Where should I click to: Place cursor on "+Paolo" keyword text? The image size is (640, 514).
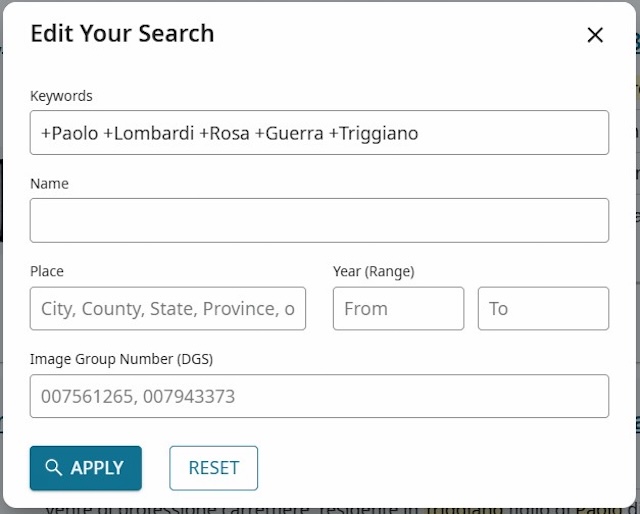(x=69, y=133)
